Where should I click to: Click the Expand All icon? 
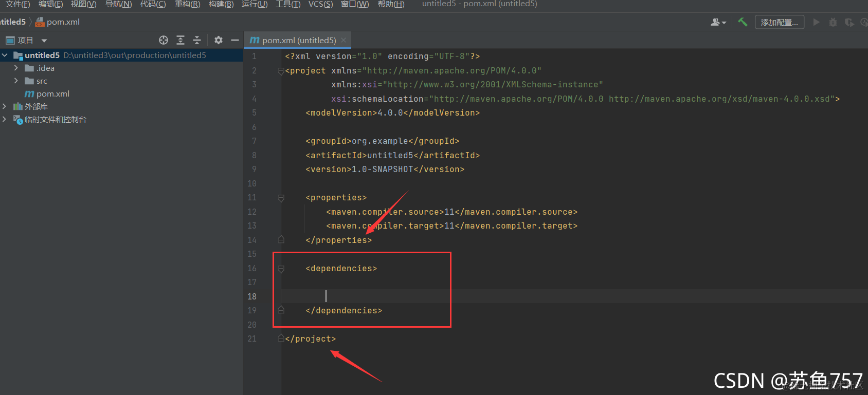point(180,40)
